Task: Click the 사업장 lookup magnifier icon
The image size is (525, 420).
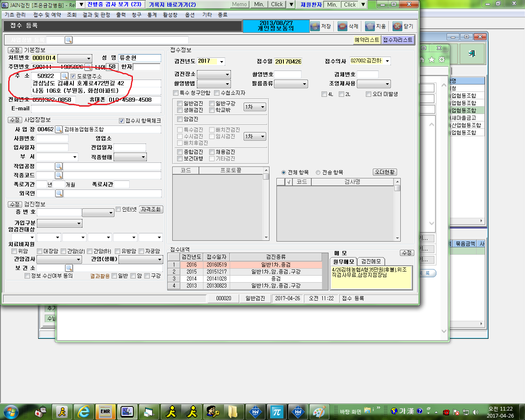Action: [59, 129]
